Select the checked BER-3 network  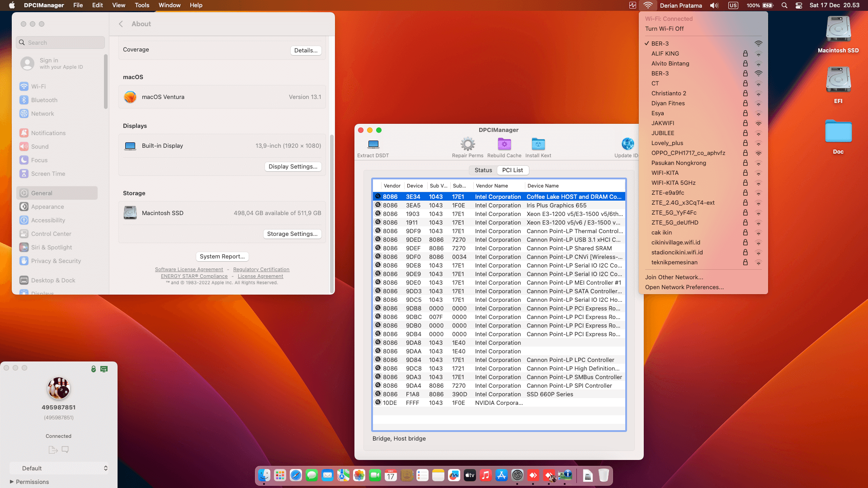point(660,43)
